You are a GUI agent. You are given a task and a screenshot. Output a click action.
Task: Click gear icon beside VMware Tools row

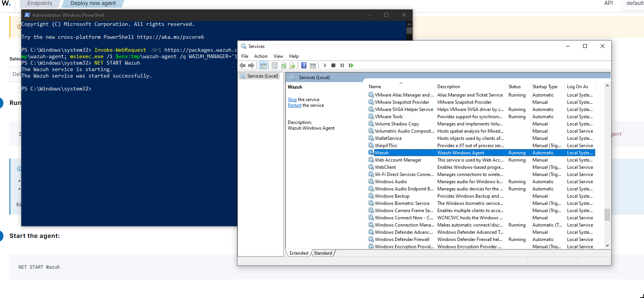click(x=371, y=116)
